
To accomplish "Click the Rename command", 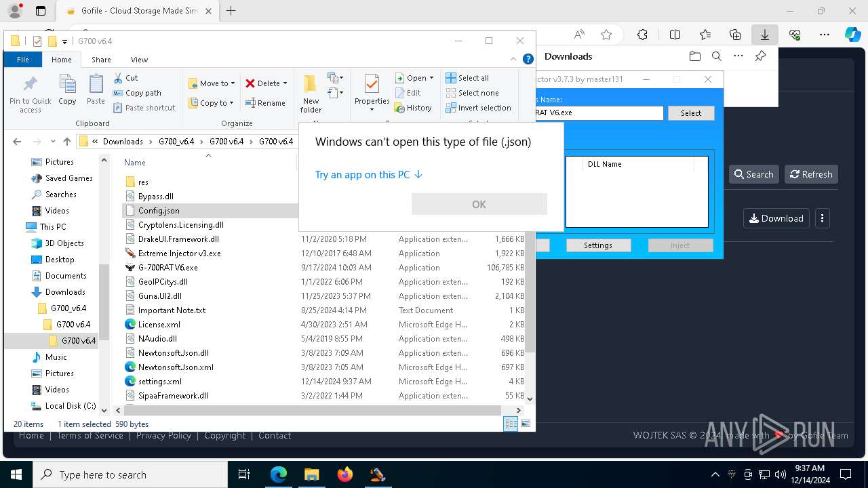I will tap(265, 103).
